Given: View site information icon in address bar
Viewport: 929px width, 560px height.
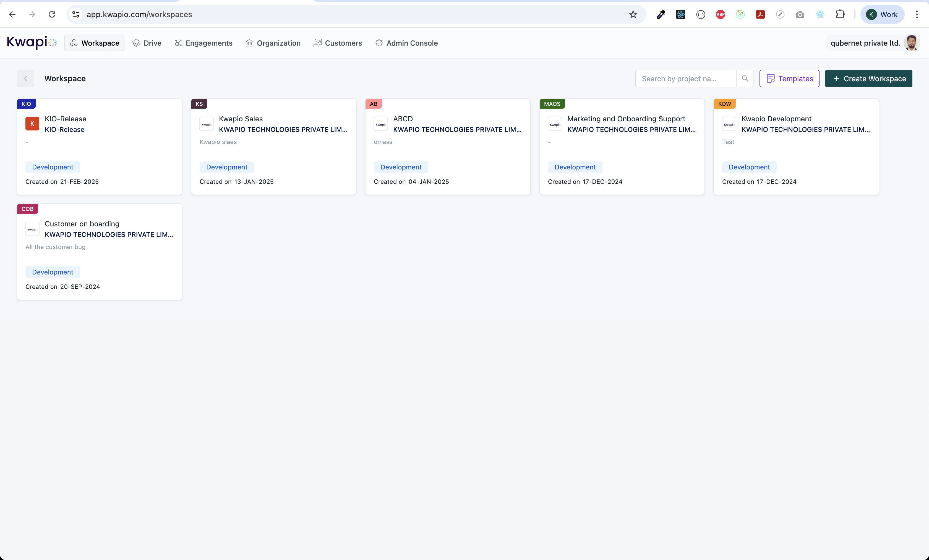Looking at the screenshot, I should tap(76, 14).
